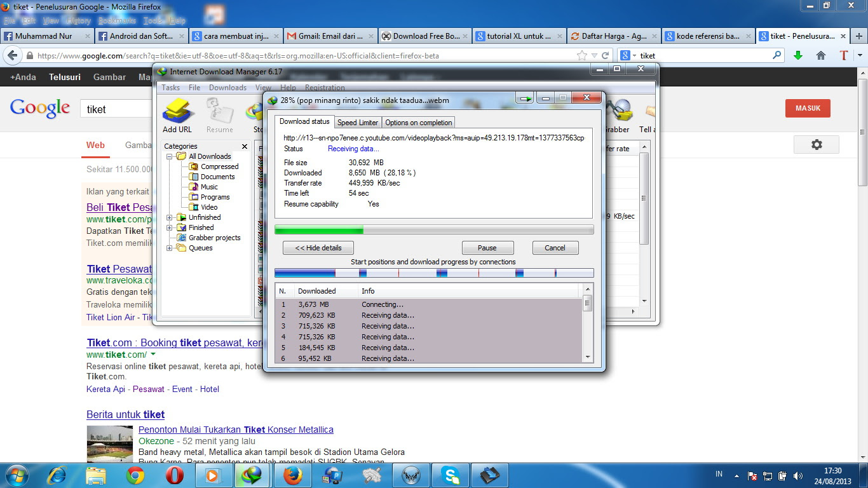Open the Registration menu in IDM
The width and height of the screenshot is (868, 488).
coord(325,88)
